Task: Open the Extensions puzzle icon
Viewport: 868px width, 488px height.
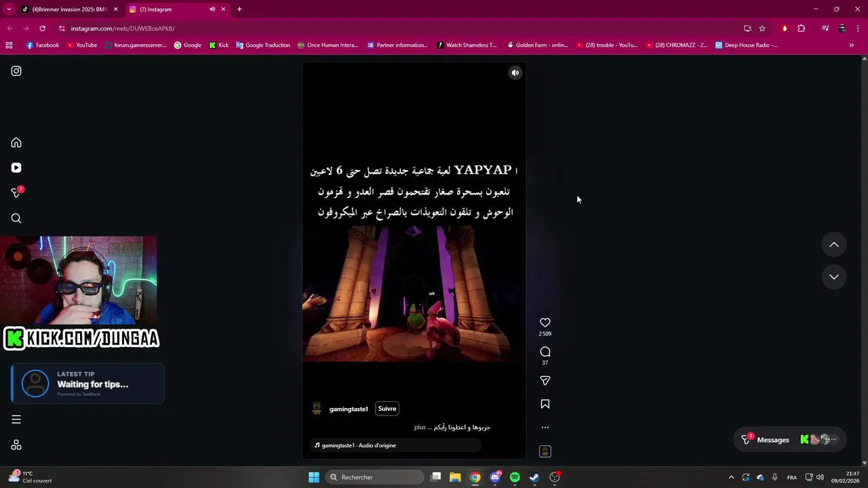Action: tap(802, 28)
